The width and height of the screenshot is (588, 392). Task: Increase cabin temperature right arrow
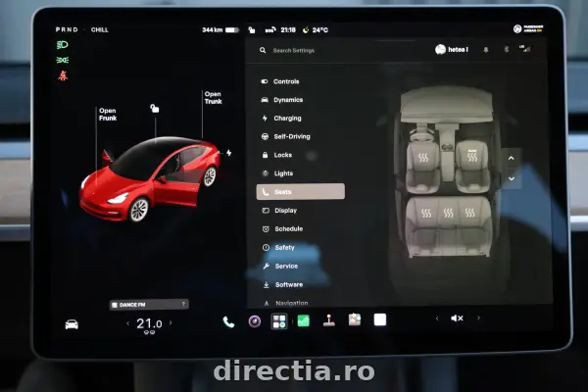pyautogui.click(x=171, y=322)
